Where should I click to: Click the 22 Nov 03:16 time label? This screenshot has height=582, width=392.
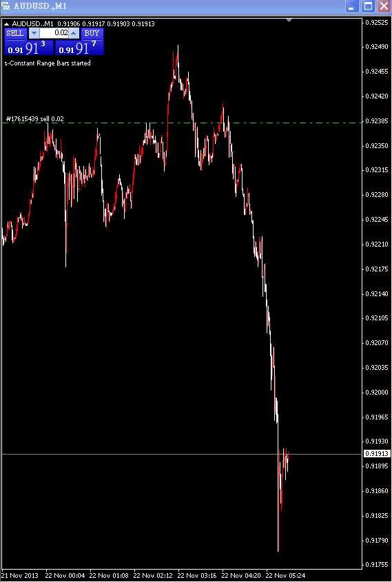point(197,576)
